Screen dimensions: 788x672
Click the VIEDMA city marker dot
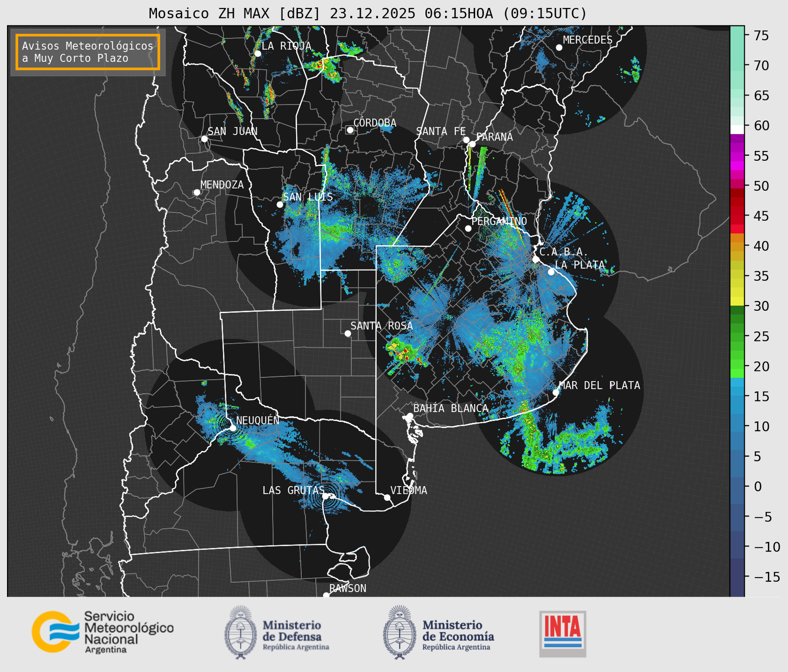pos(387,497)
